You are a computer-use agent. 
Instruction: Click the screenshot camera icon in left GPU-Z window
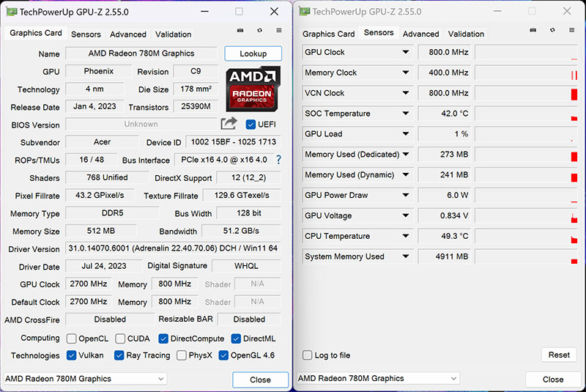240,31
